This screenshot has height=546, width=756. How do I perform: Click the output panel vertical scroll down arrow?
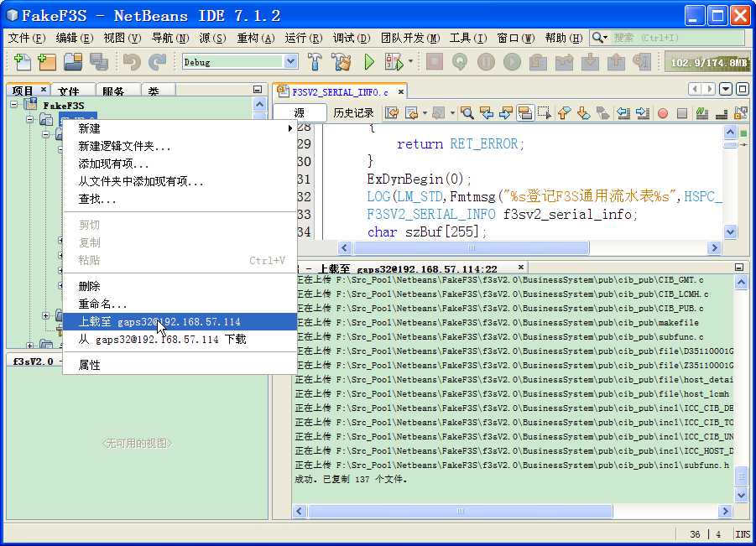coord(741,495)
